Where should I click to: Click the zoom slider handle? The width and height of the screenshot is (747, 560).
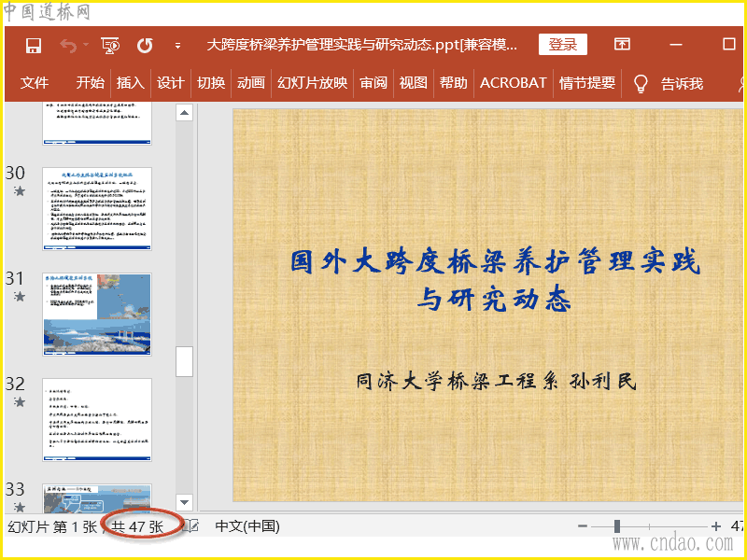pos(617,526)
